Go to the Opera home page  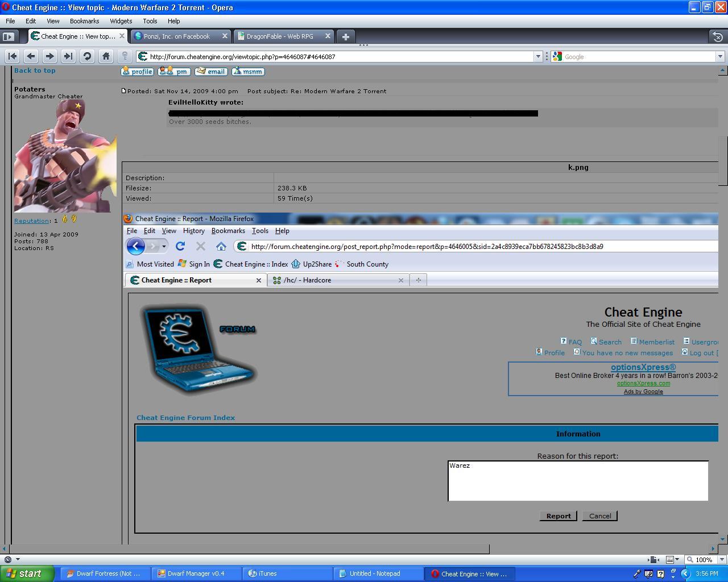106,56
